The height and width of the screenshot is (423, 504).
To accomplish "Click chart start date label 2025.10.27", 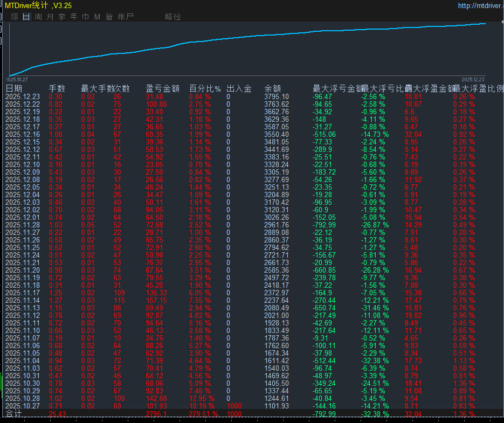I will (x=17, y=79).
